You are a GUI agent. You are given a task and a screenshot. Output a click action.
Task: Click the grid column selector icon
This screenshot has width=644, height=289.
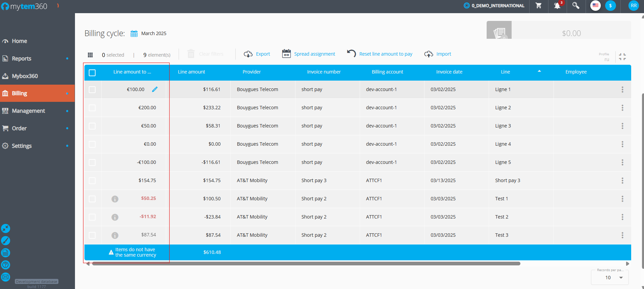pyautogui.click(x=90, y=55)
